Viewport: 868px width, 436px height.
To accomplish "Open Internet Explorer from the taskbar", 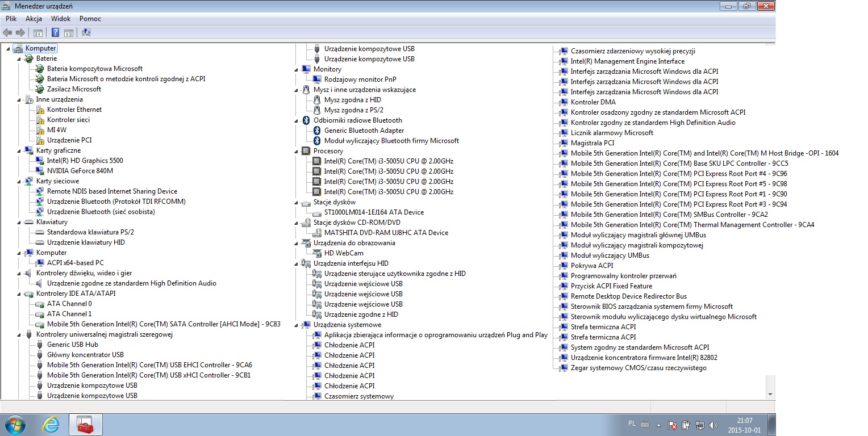I will pyautogui.click(x=51, y=424).
